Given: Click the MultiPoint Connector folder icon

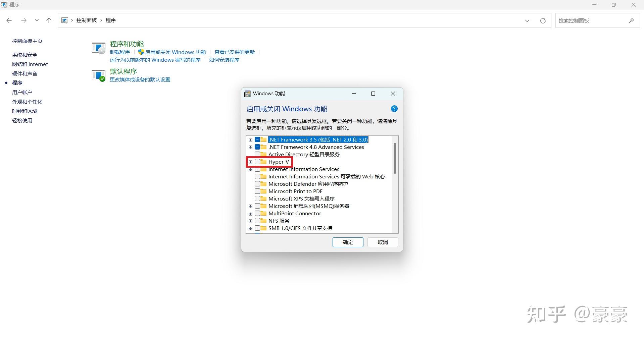Looking at the screenshot, I should coord(263,213).
